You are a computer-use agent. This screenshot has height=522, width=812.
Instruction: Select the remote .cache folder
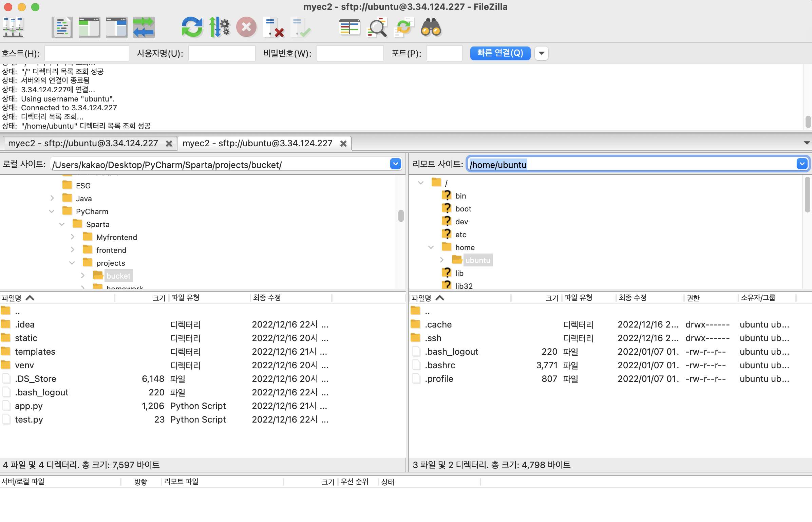point(438,324)
